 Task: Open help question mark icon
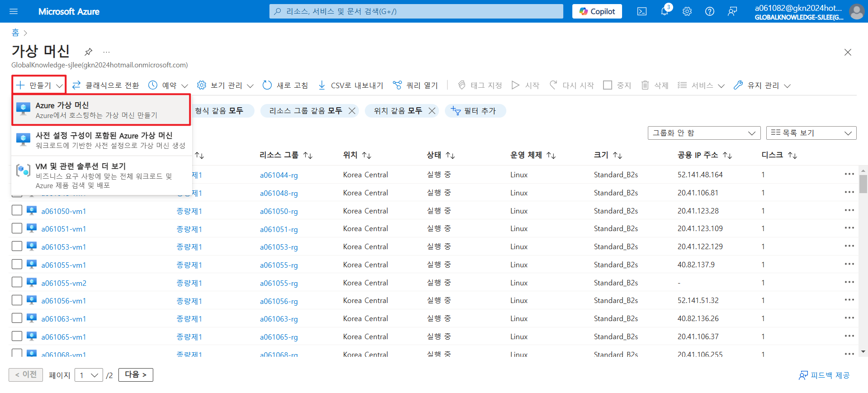(710, 11)
